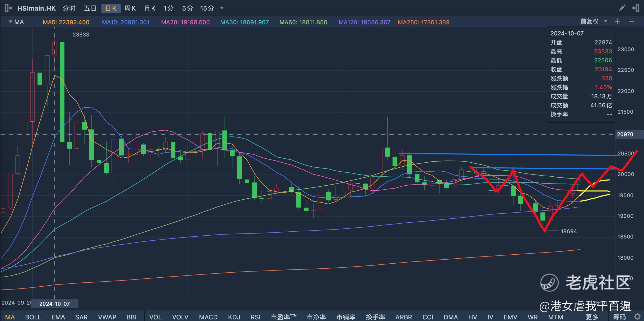
Task: Show the MTM indicator
Action: click(x=556, y=317)
